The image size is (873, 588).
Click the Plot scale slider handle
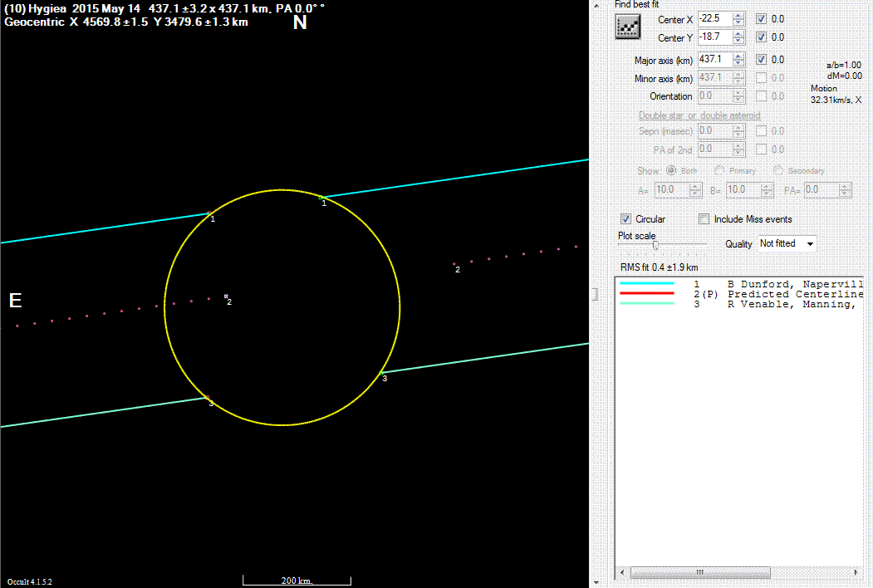656,245
